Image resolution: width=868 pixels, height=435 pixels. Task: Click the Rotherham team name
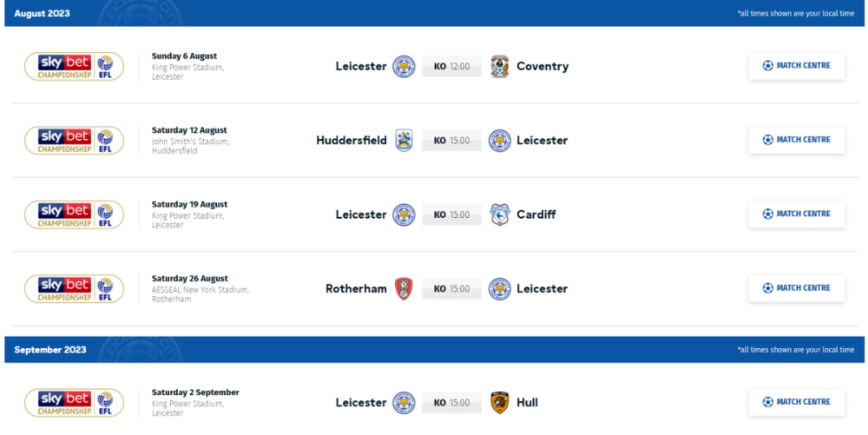(356, 289)
